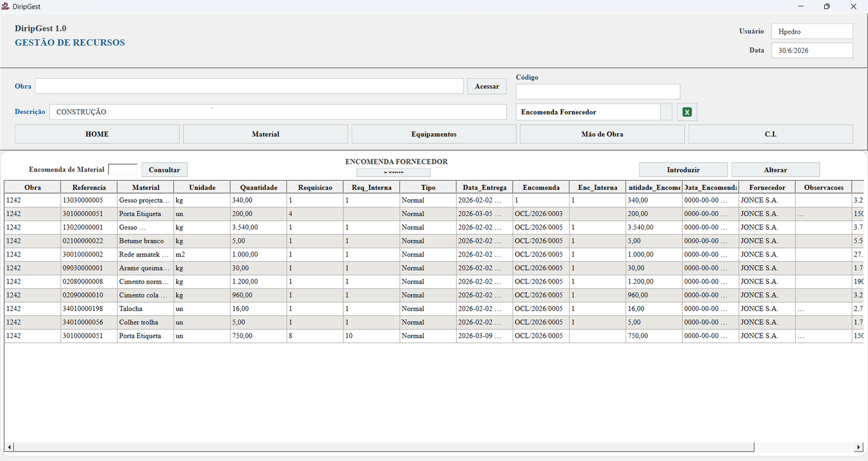Click the Req_Interna column header
The image size is (868, 461).
point(372,187)
